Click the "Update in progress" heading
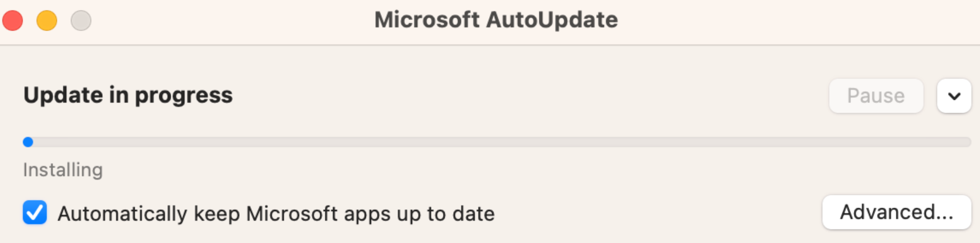This screenshot has width=980, height=243. (128, 95)
